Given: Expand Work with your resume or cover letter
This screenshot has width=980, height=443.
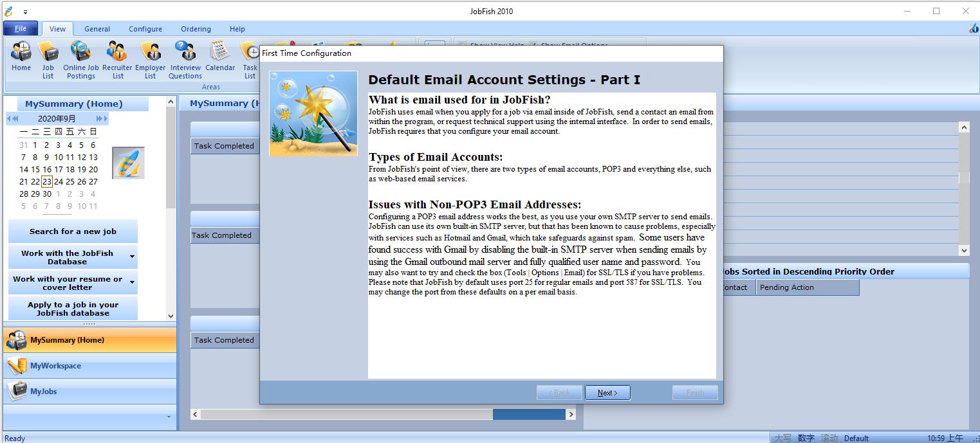Looking at the screenshot, I should (133, 283).
